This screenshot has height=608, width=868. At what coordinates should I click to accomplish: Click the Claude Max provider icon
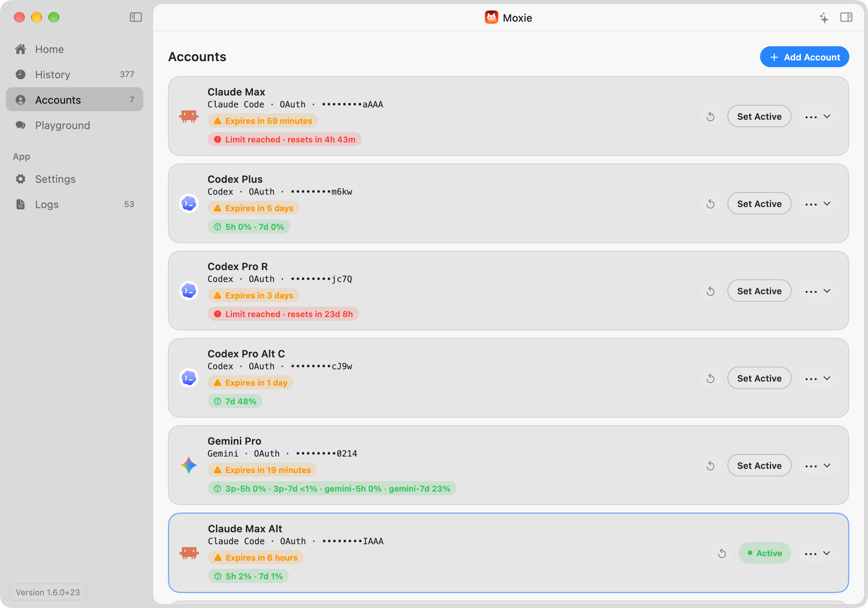coord(189,116)
